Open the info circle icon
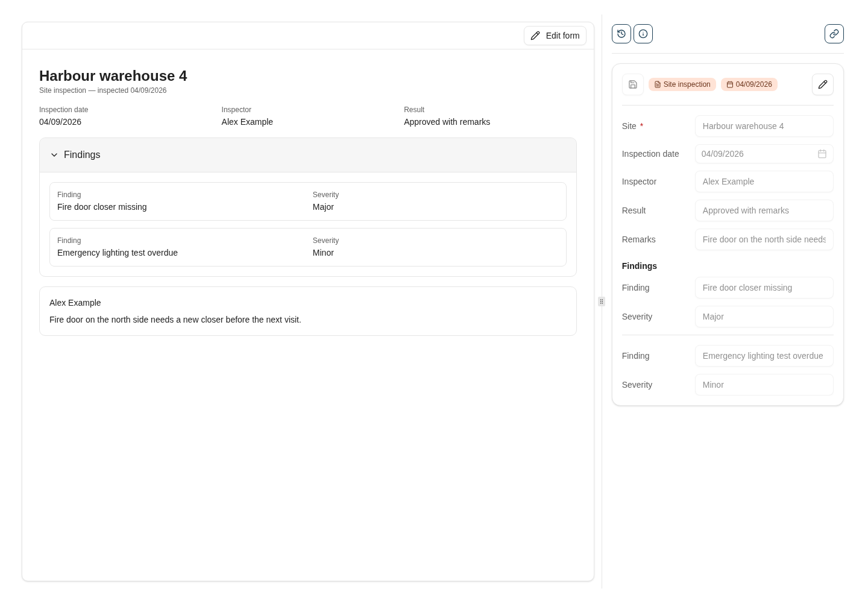 point(643,34)
